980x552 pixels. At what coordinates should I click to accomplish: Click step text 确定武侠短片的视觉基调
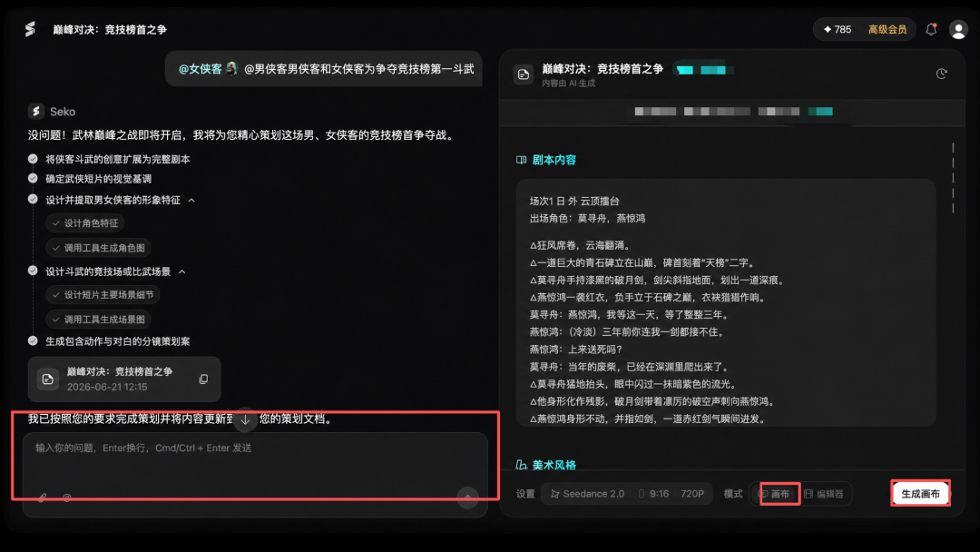[x=98, y=179]
